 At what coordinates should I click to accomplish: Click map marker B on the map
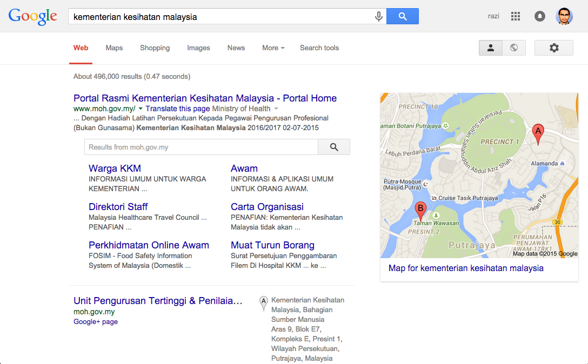(420, 211)
